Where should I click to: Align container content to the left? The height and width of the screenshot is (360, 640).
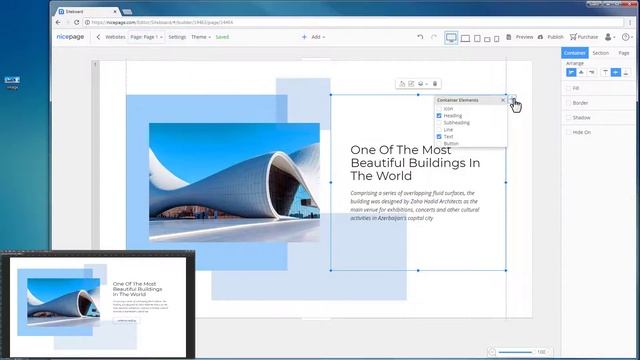tap(571, 72)
